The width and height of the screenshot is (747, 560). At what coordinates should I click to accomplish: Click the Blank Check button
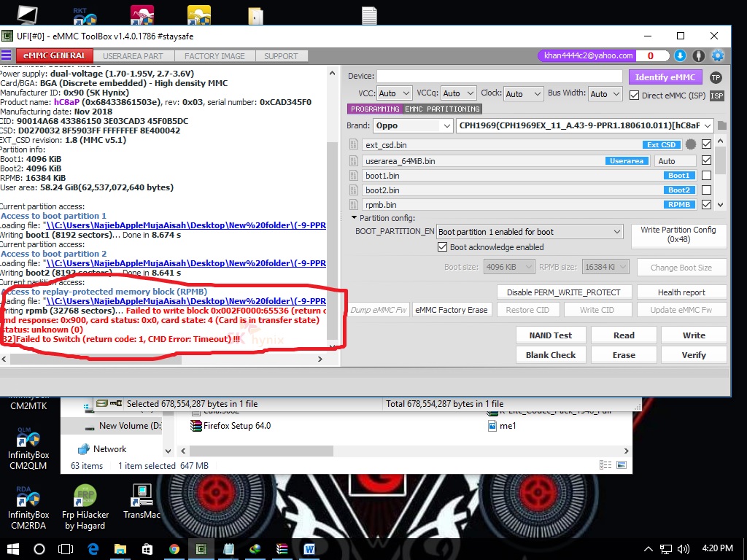point(551,355)
